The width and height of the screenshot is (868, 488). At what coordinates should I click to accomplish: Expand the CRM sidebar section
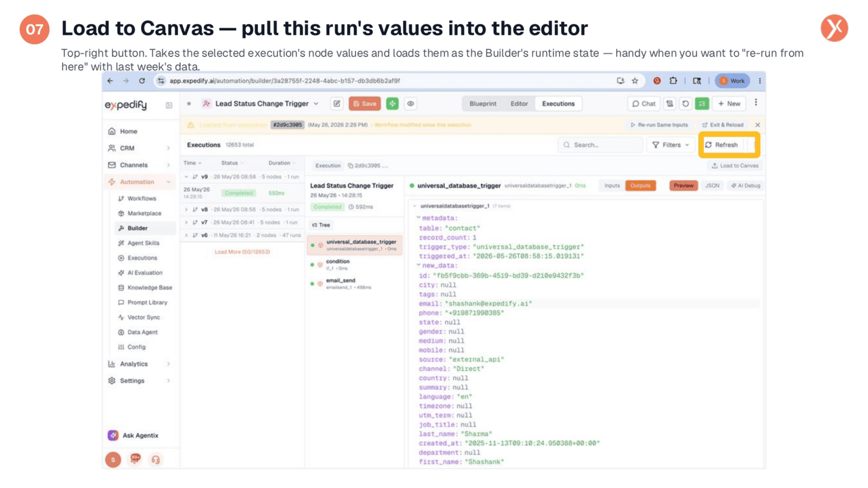tap(139, 148)
